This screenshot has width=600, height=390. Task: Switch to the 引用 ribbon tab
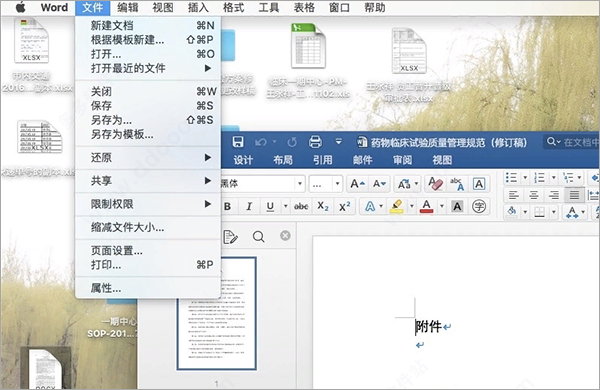[323, 160]
